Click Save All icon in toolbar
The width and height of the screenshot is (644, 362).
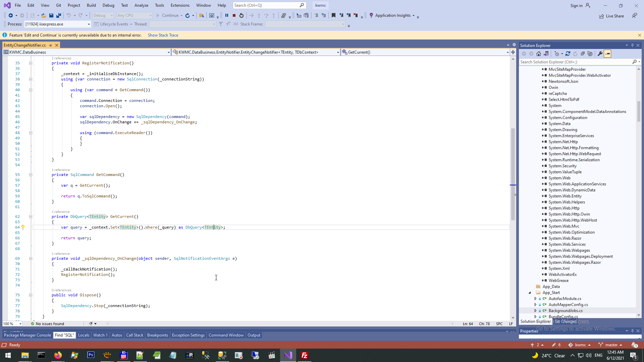click(x=59, y=15)
